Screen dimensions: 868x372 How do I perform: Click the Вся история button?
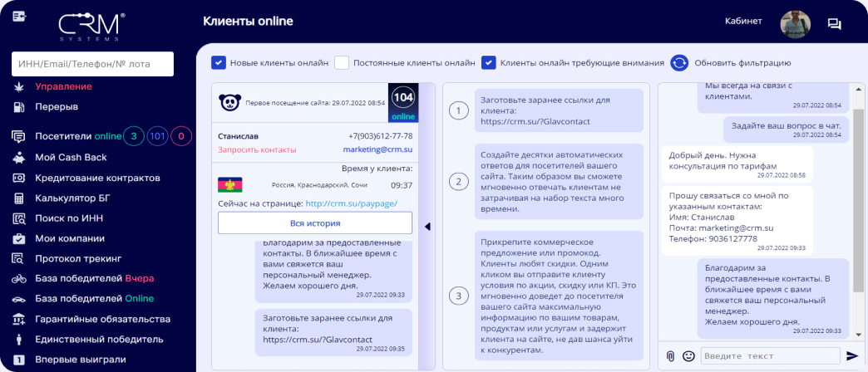click(x=315, y=223)
